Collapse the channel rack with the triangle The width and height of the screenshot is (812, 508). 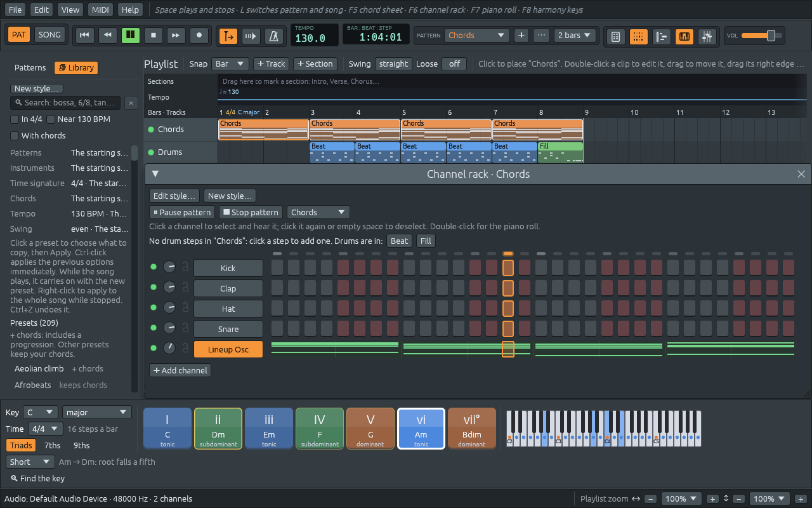tap(155, 173)
